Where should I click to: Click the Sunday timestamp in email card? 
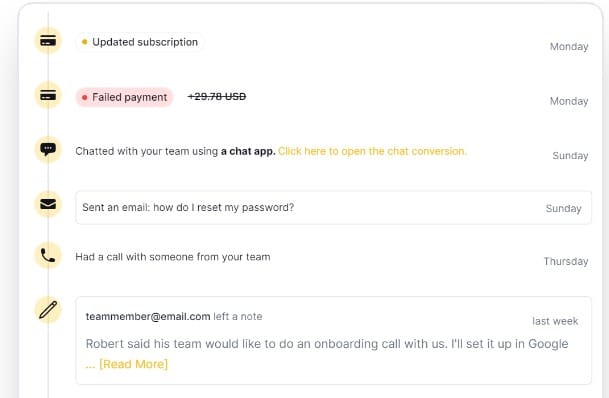click(564, 209)
